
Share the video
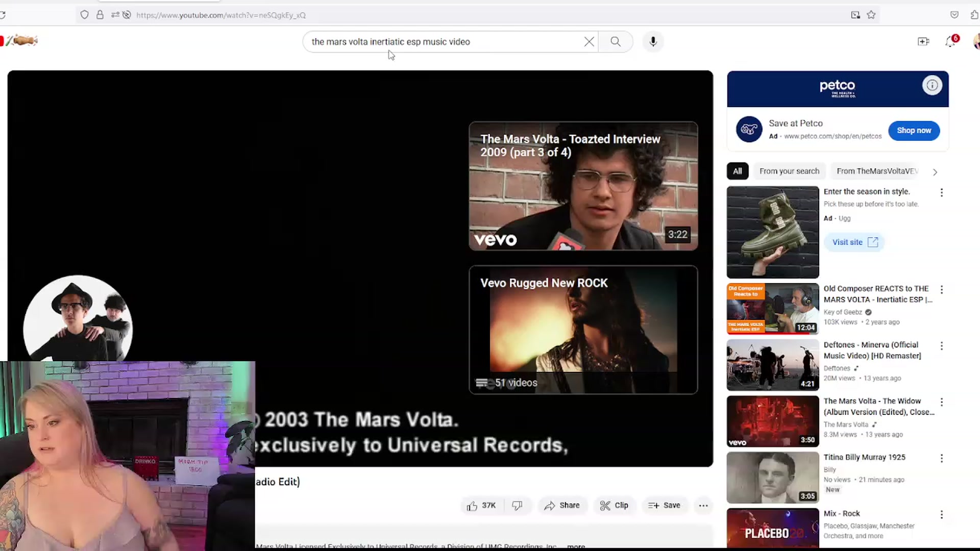[x=562, y=506]
